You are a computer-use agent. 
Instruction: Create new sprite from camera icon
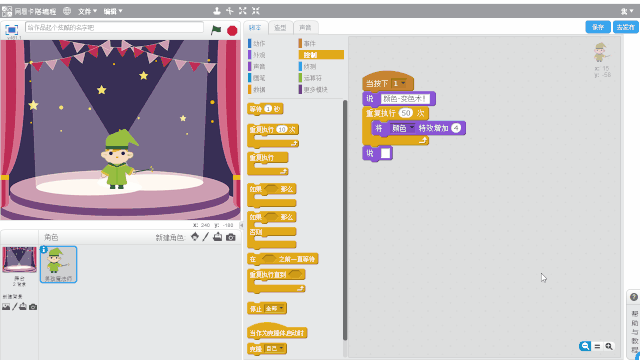coord(231,237)
